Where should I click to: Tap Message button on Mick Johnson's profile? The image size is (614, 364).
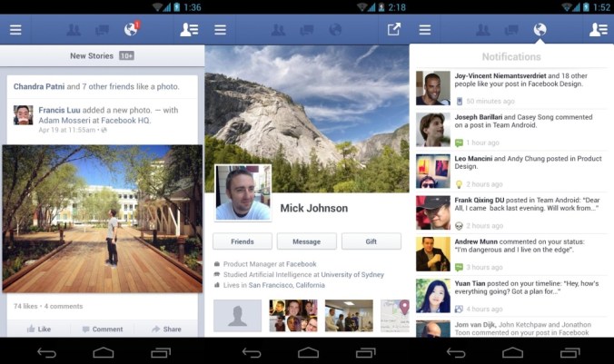307,241
